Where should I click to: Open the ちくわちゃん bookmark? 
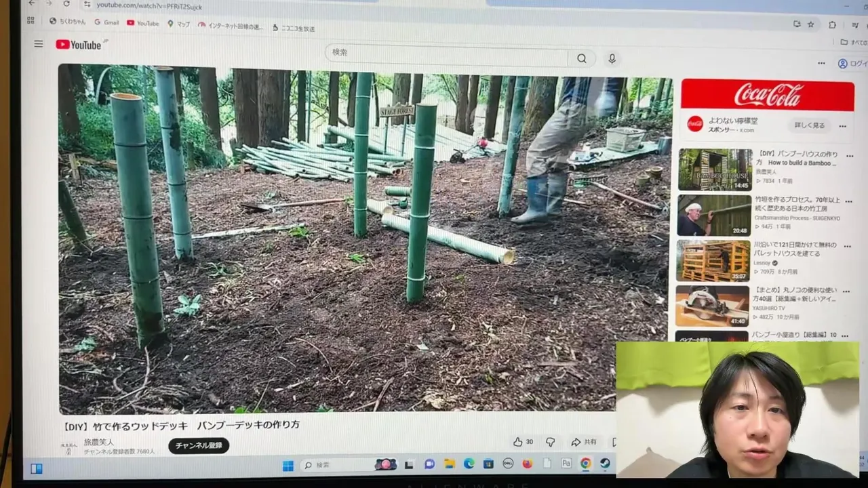coord(68,22)
